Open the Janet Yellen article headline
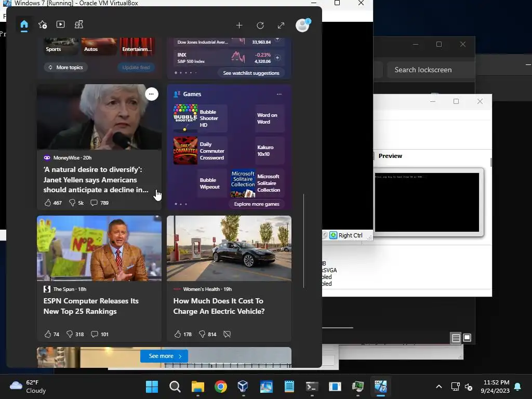This screenshot has height=399, width=532. tap(96, 180)
